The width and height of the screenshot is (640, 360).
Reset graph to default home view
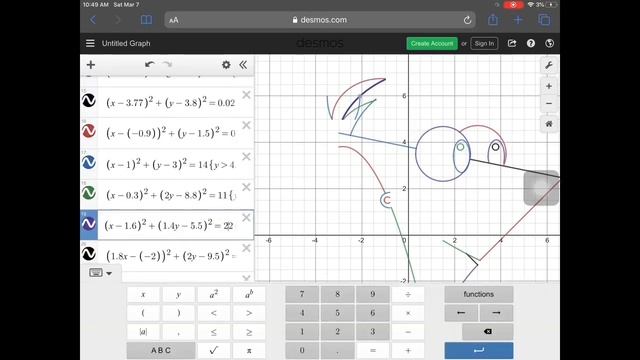click(549, 124)
